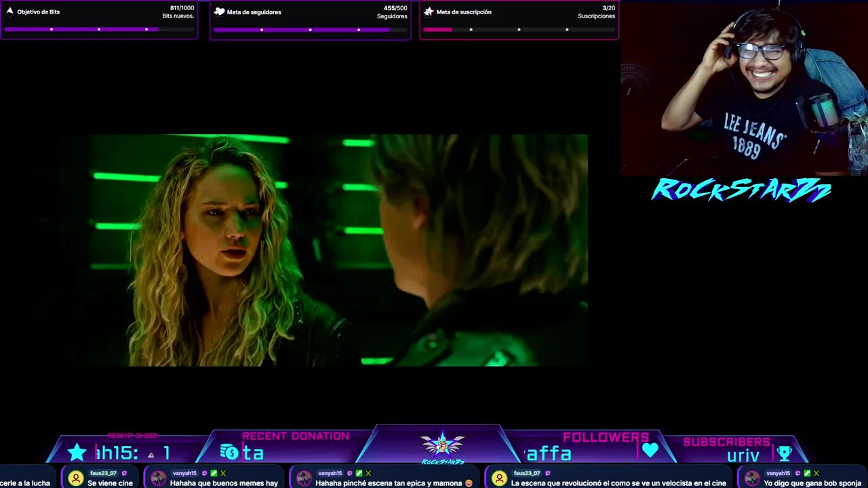Click the partial chat message ending 'a la lucha'
Image resolution: width=868 pixels, height=488 pixels.
[x=25, y=483]
